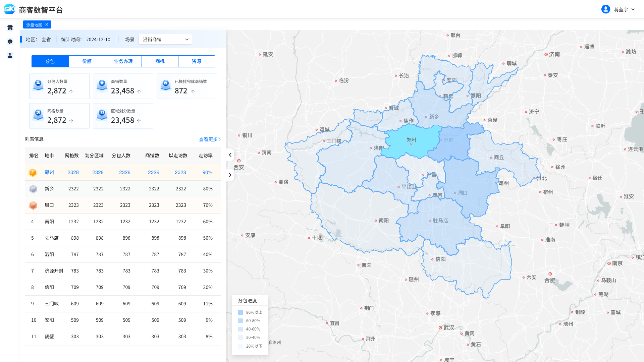
Task: Click the store icon in left sidebar
Action: tap(10, 28)
